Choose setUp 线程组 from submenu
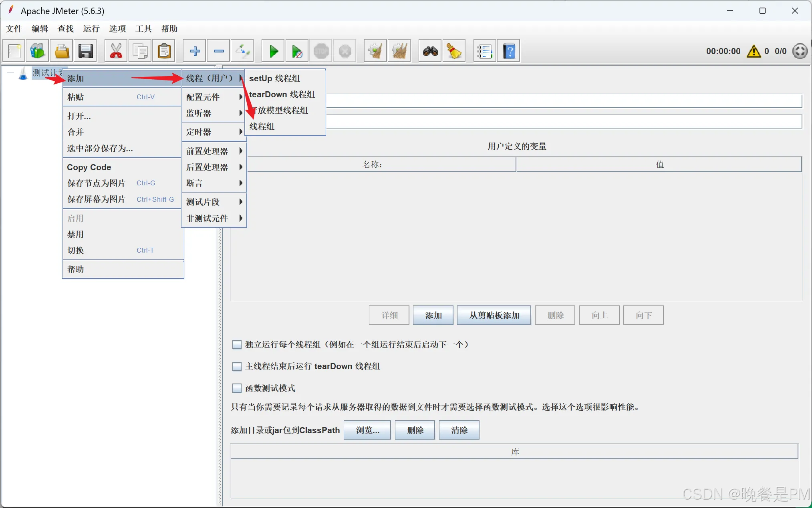This screenshot has height=508, width=812. tap(285, 78)
